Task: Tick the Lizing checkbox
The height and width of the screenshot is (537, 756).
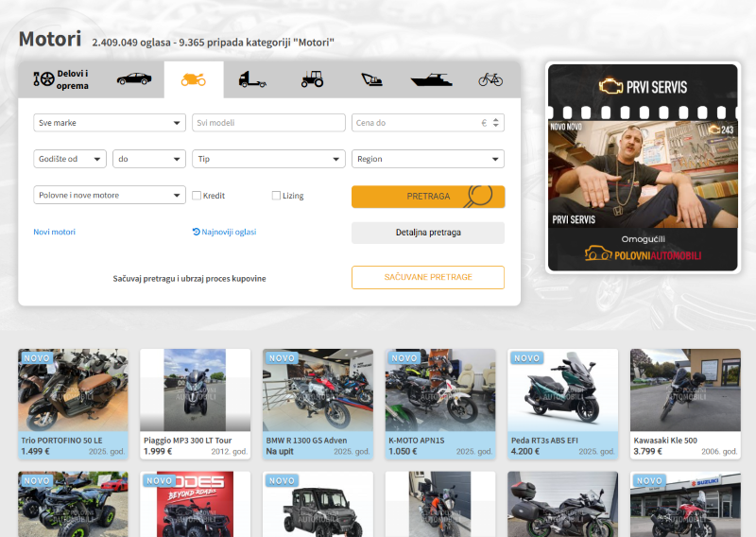Action: pos(276,196)
